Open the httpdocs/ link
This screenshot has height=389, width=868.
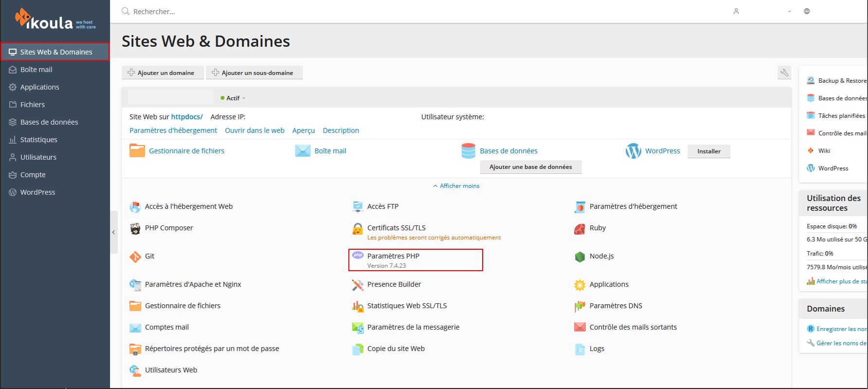pyautogui.click(x=187, y=117)
